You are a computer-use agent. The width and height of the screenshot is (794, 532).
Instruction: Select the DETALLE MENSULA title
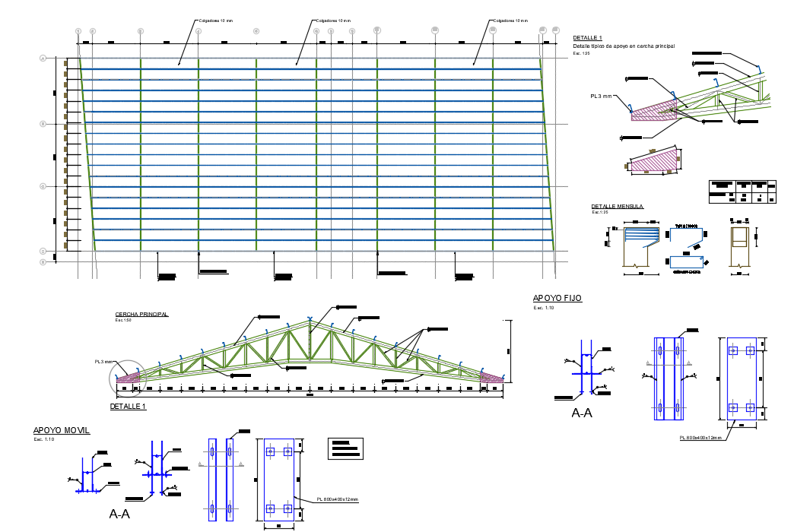[618, 206]
